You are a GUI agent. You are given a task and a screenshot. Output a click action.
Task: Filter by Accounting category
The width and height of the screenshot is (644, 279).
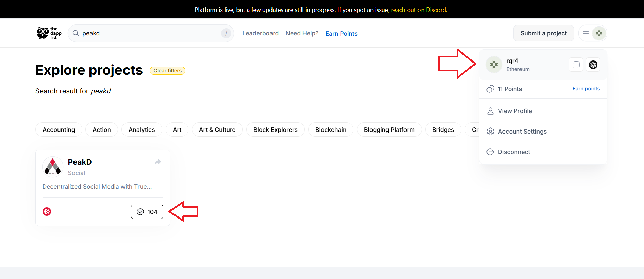[59, 130]
